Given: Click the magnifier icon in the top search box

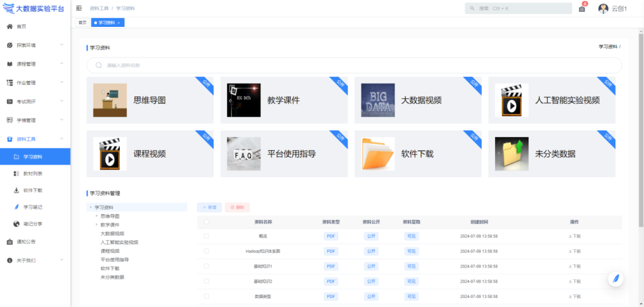Looking at the screenshot, I should tap(472, 8).
